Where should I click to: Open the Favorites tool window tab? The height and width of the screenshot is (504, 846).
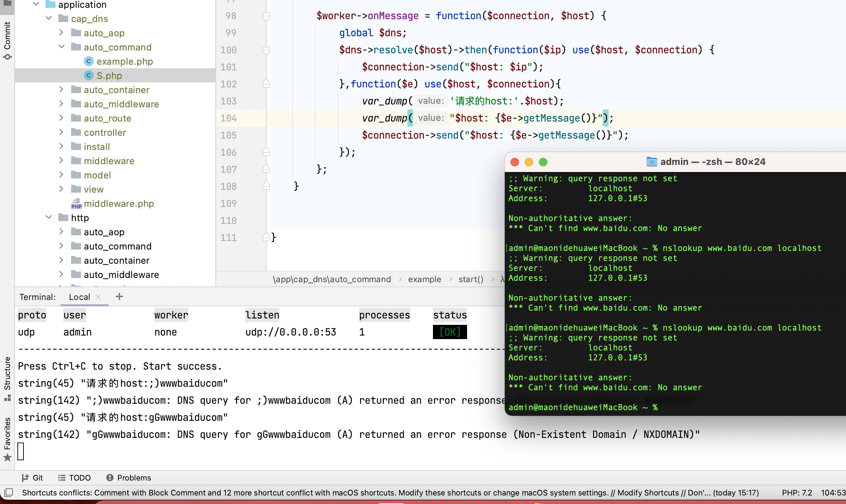pos(7,439)
